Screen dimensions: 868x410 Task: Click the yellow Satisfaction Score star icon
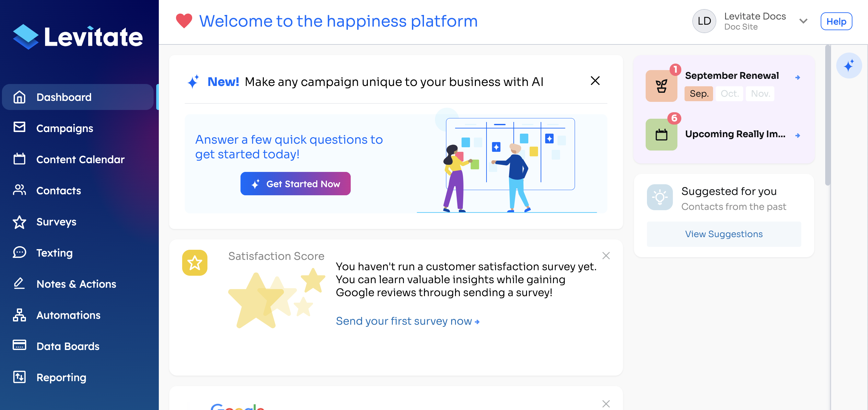click(195, 263)
